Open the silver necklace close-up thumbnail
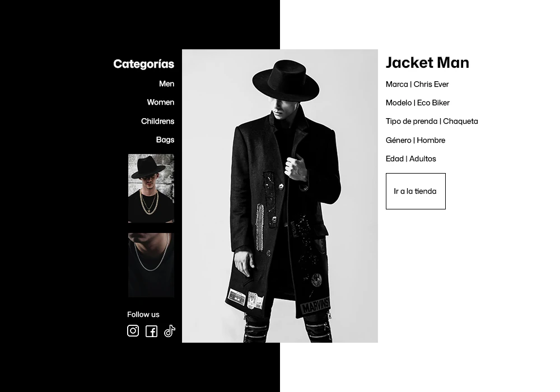 point(151,265)
